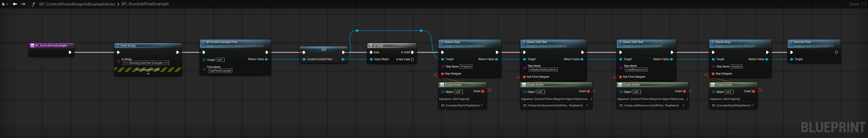Image resolution: width=868 pixels, height=138 pixels.
Task: Open the BP_ExampleStep3(StepName) signature dropdown
Action: [733, 105]
